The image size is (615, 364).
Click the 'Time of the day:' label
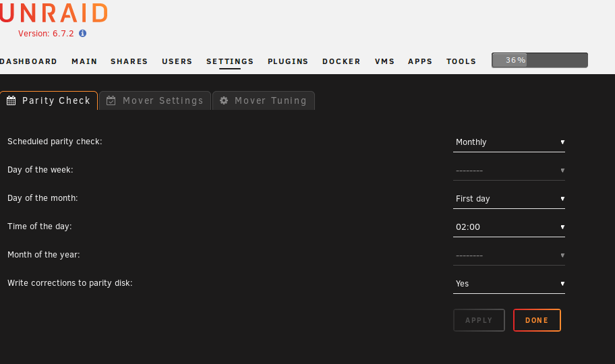[39, 226]
